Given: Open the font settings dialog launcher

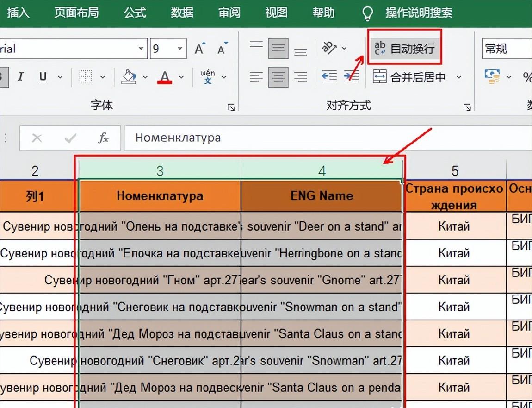Looking at the screenshot, I should [x=231, y=107].
